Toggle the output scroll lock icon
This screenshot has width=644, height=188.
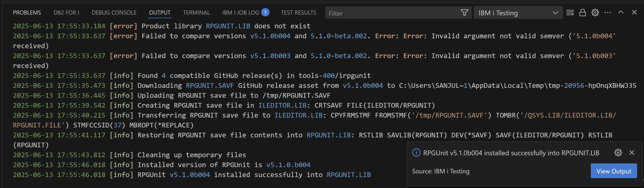click(x=582, y=13)
